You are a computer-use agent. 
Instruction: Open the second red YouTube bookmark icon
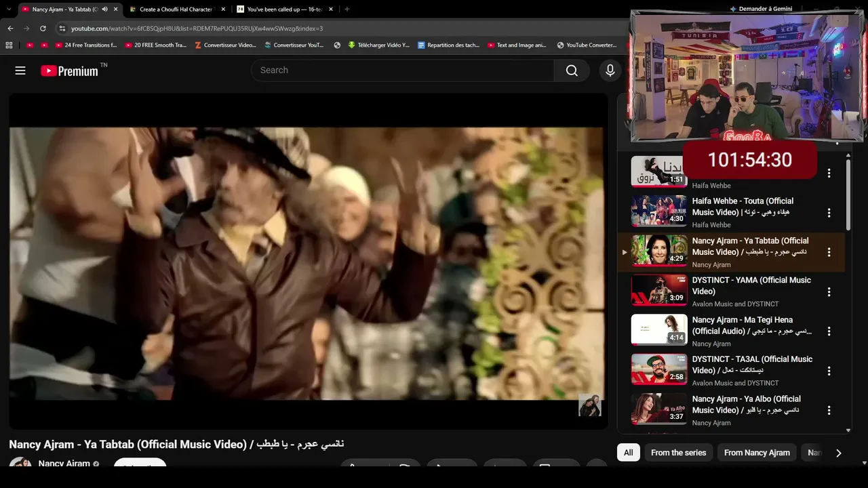[x=45, y=45]
